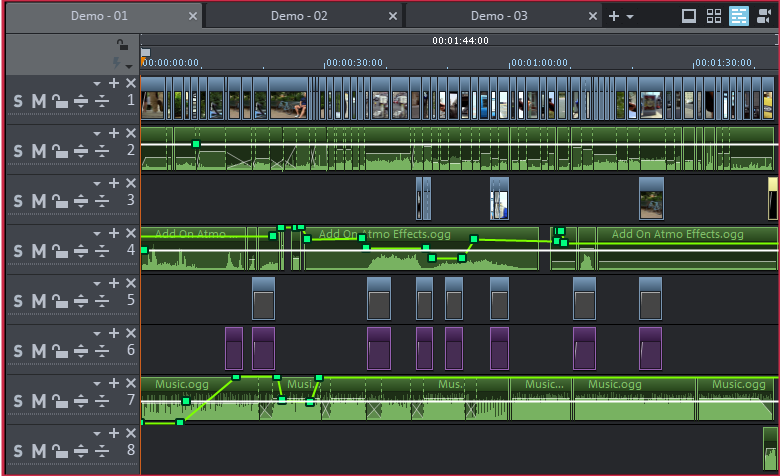Select the bench scene clip on track 1
The height and width of the screenshot is (476, 780).
289,98
